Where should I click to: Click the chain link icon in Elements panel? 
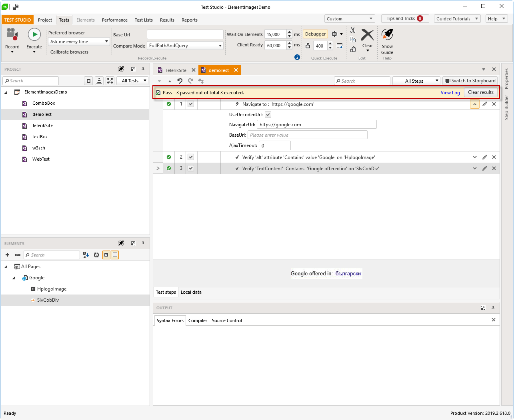click(18, 255)
